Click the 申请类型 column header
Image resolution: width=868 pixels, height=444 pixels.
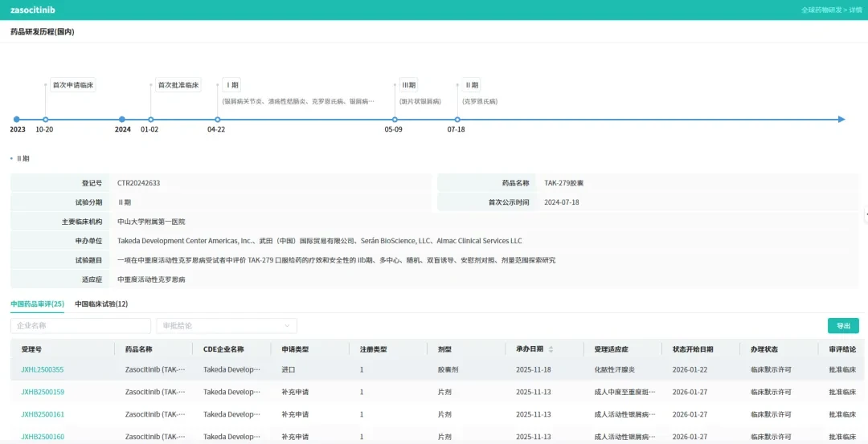click(295, 349)
